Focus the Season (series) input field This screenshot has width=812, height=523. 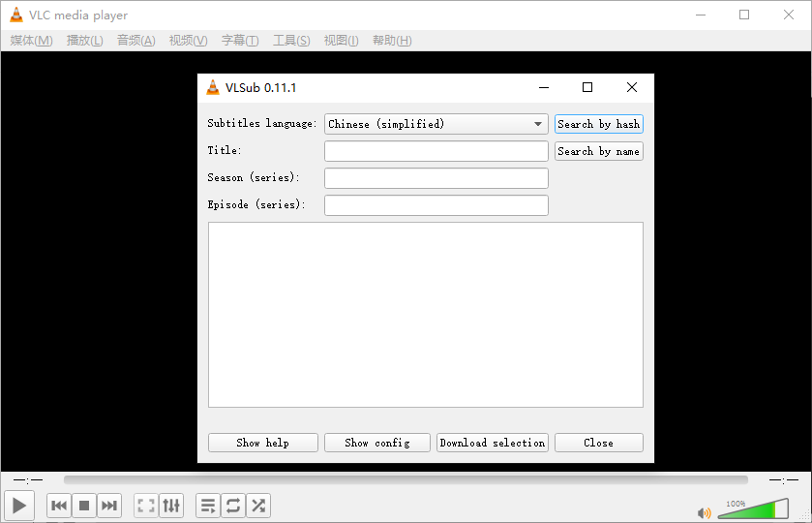click(436, 178)
